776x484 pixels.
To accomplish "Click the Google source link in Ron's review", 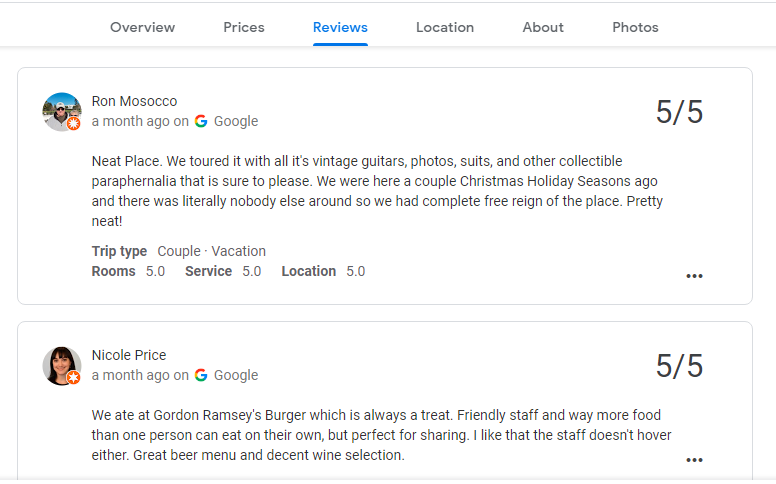I will pos(236,121).
